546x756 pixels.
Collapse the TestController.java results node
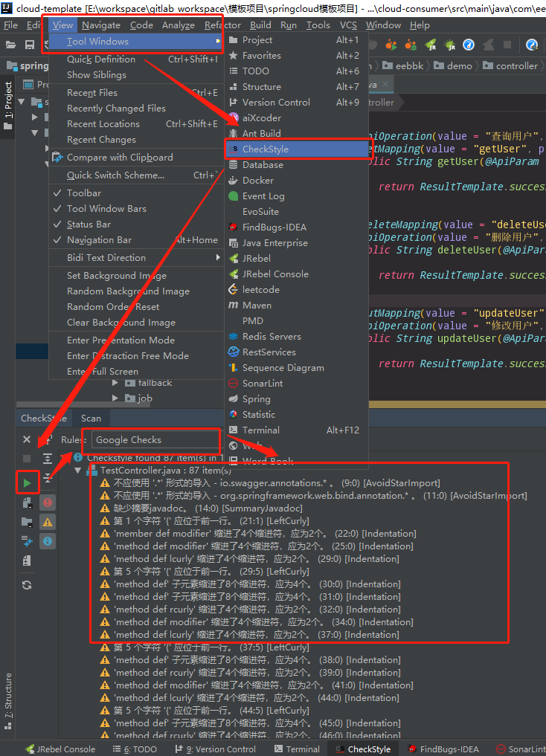click(78, 471)
